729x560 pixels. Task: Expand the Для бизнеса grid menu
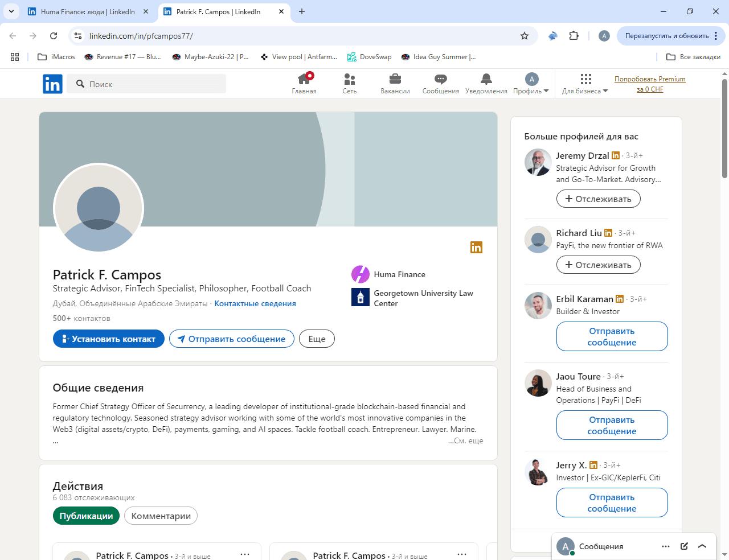pyautogui.click(x=585, y=84)
